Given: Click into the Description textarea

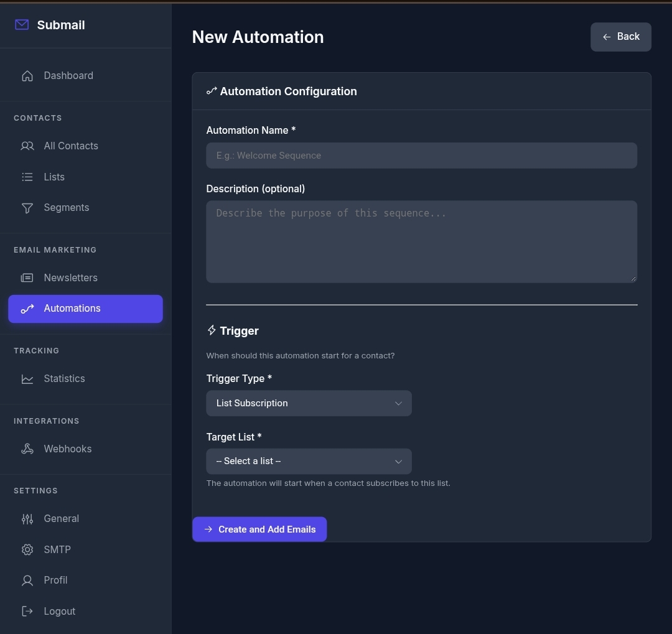Looking at the screenshot, I should (x=422, y=242).
